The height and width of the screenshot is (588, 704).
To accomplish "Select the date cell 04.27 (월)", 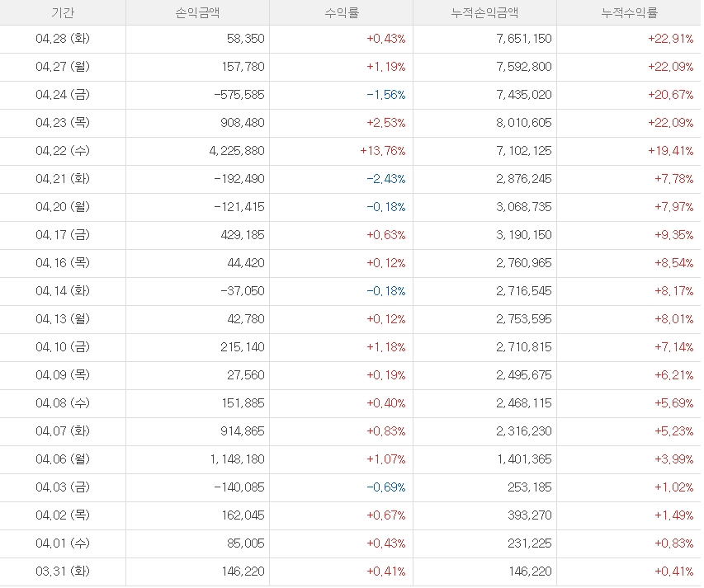I will pyautogui.click(x=63, y=66).
